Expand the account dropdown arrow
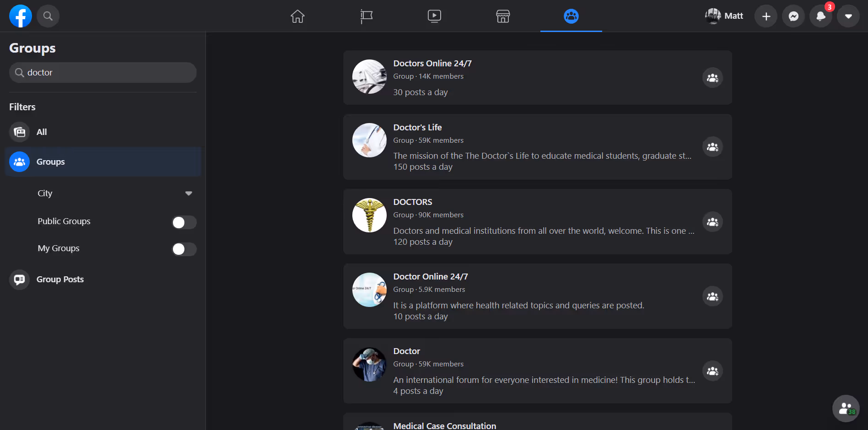Image resolution: width=868 pixels, height=430 pixels. pos(848,16)
